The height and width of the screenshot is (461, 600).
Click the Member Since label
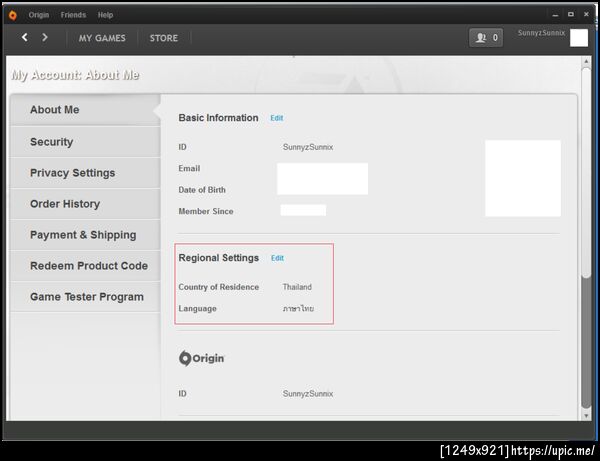click(206, 211)
